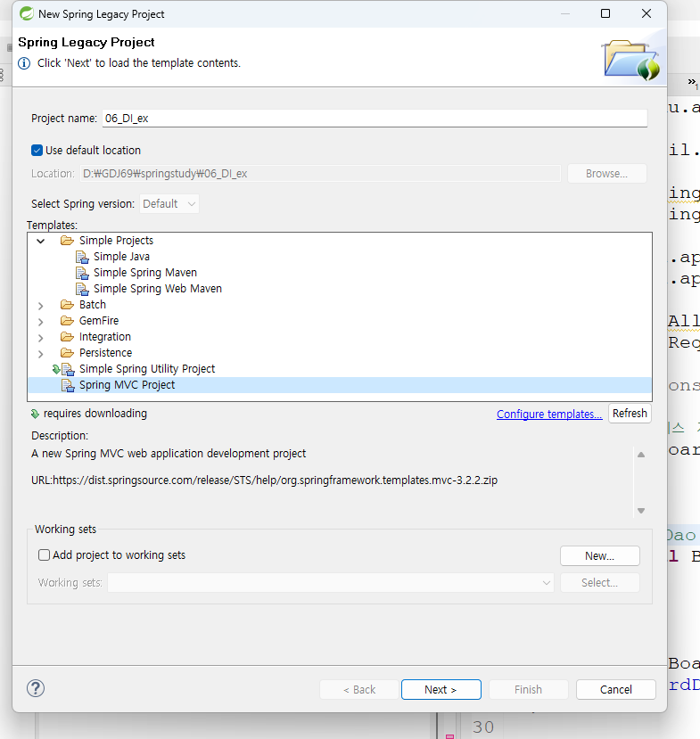
Task: Click 'A new Spring MVC web application' description
Action: click(169, 454)
